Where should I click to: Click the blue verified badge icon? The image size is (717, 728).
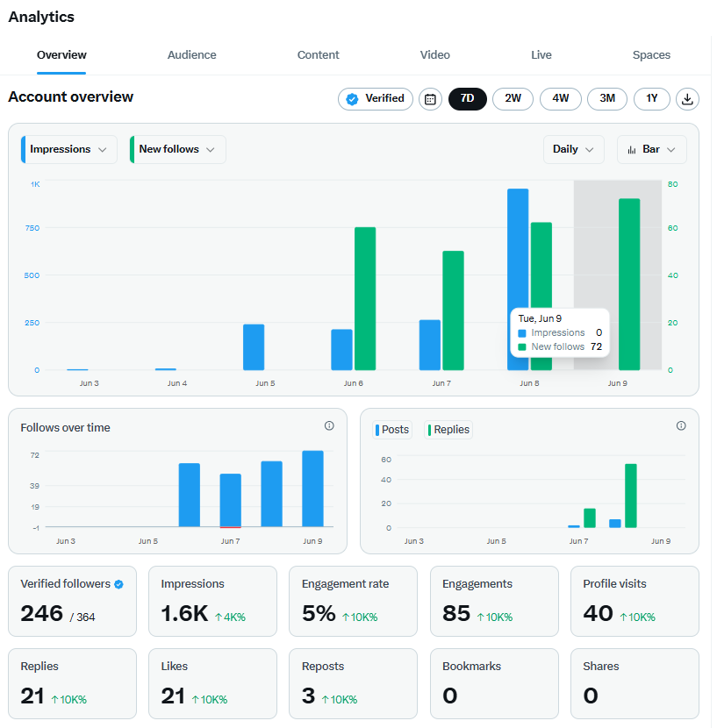point(352,99)
